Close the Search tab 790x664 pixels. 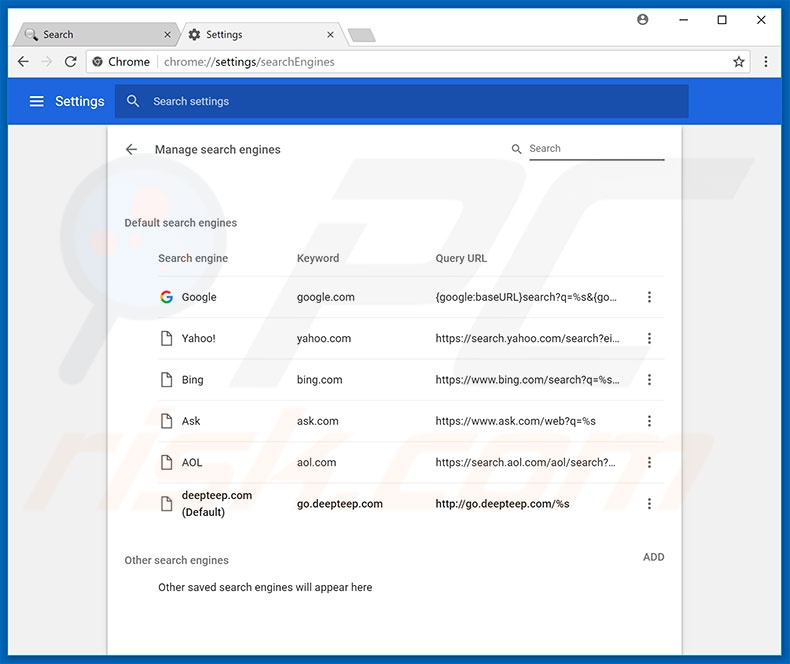(x=167, y=34)
